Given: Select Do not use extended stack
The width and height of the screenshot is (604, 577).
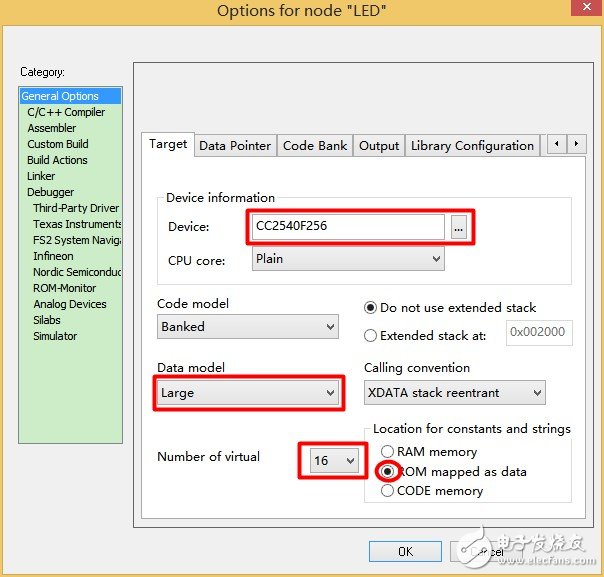Looking at the screenshot, I should 371,307.
